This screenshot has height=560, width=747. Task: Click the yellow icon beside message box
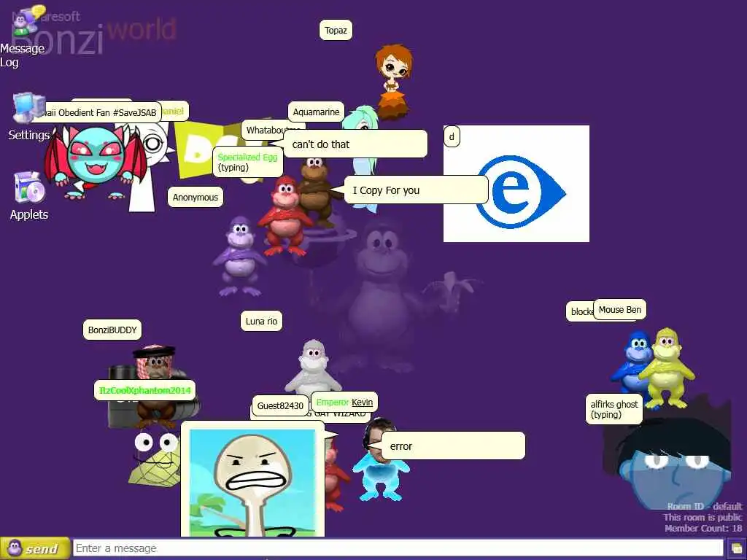pos(736,549)
